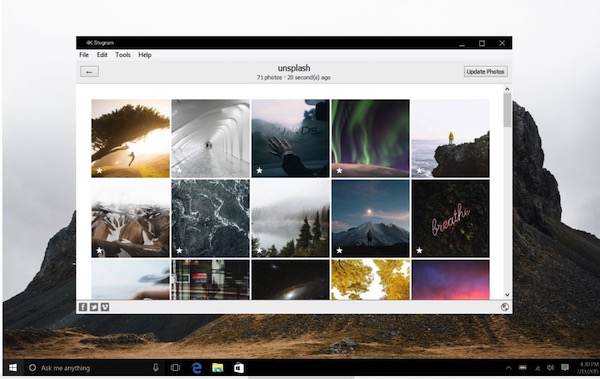Click the 'Ask me anything' search box
This screenshot has width=600, height=379.
click(93, 368)
